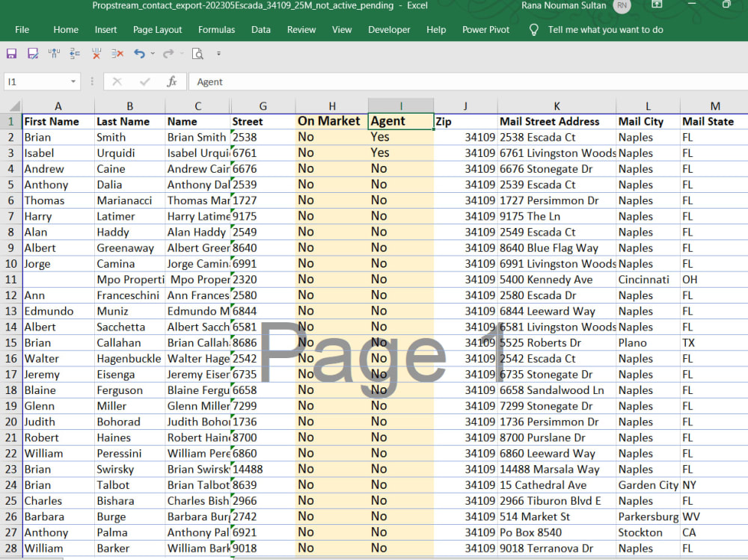
Task: Open the Redo history dropdown arrow
Action: (182, 53)
